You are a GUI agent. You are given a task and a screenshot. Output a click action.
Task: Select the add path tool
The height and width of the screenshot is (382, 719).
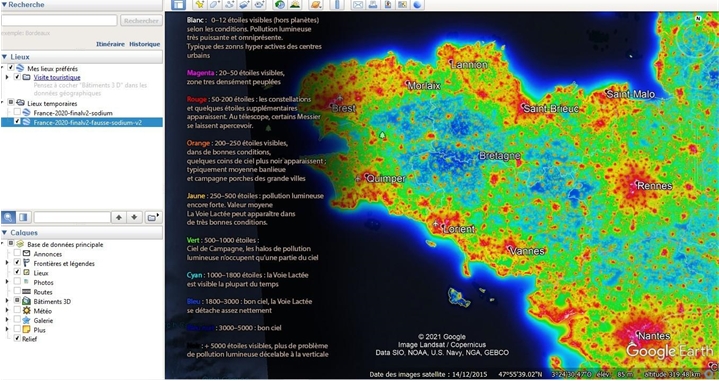(229, 5)
